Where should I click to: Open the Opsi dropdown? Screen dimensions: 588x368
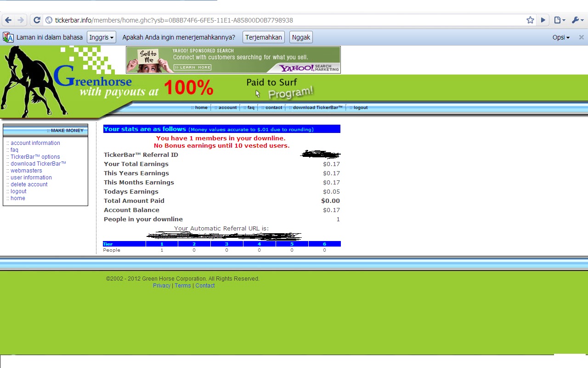click(x=561, y=37)
